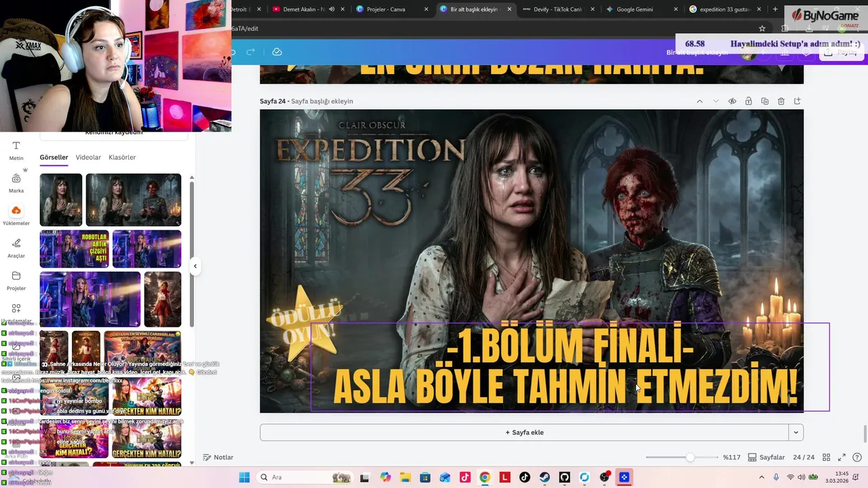Open the %117 zoom level menu
Screen dimensions: 868x488
click(x=732, y=457)
